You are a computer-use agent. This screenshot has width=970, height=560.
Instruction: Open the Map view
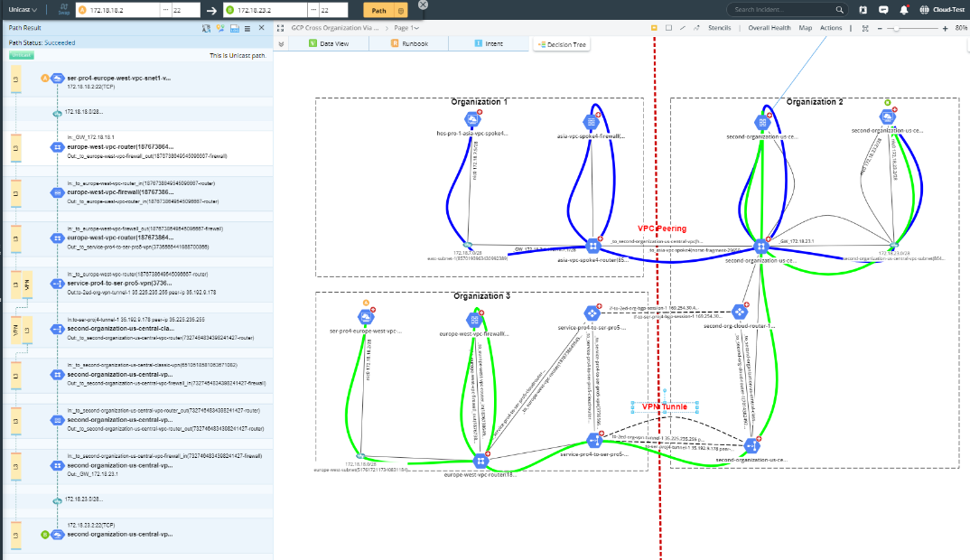coord(806,27)
